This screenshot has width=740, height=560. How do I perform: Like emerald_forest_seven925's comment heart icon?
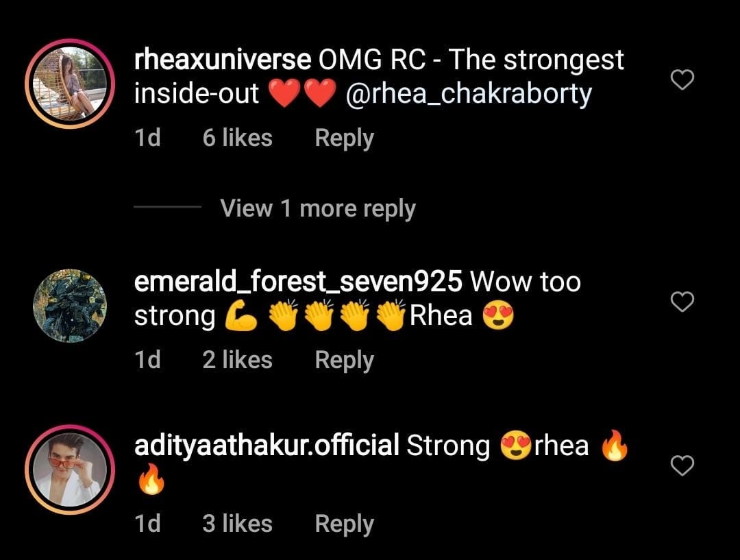682,302
